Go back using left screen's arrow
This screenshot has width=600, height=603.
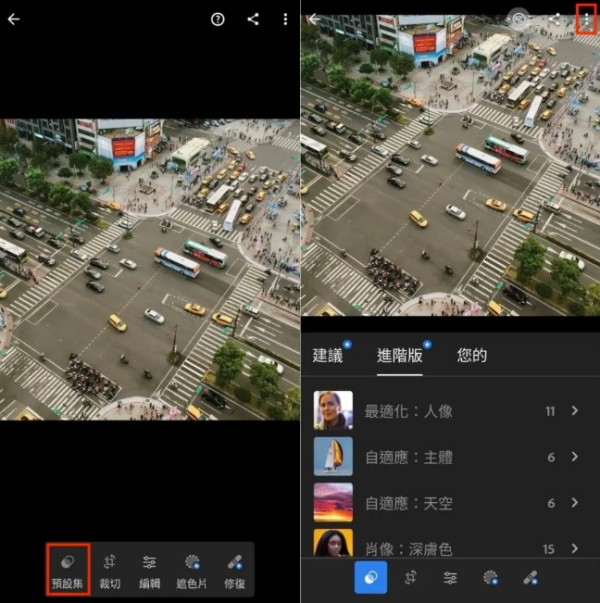pos(13,19)
